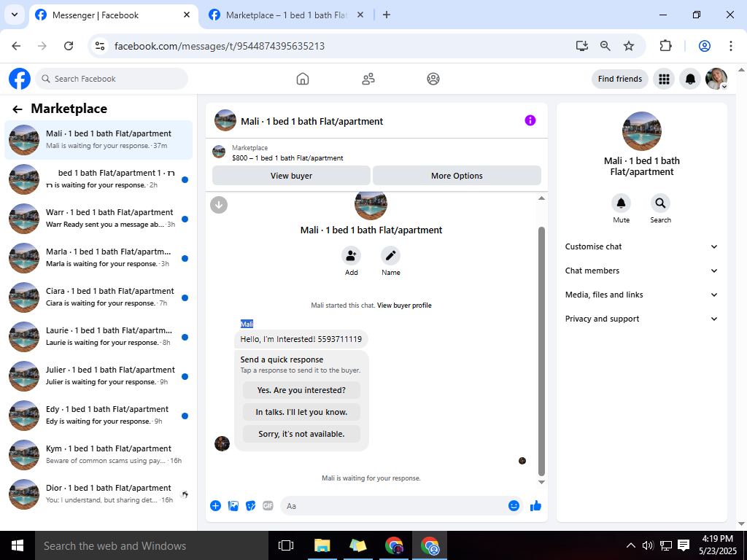The height and width of the screenshot is (560, 747).
Task: Choose a sticker in composer
Action: 251,506
